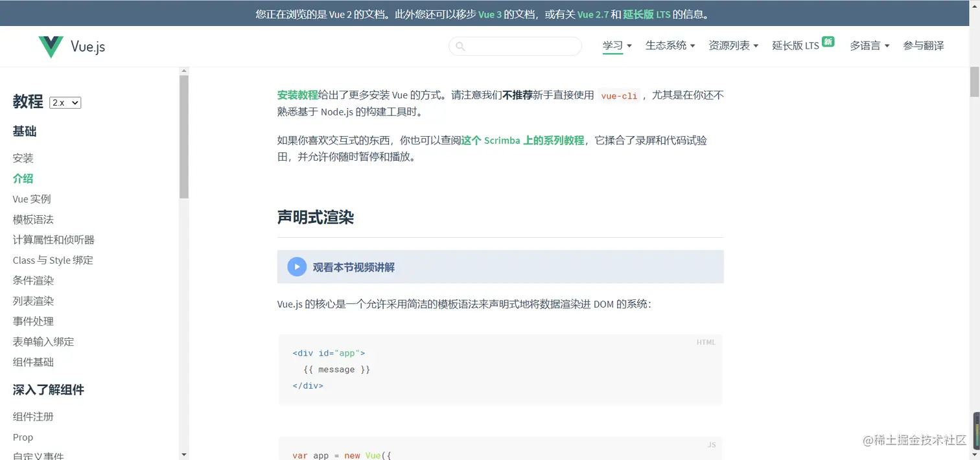Click the 声明式渲染 heading
This screenshot has width=980, height=460.
coord(316,217)
